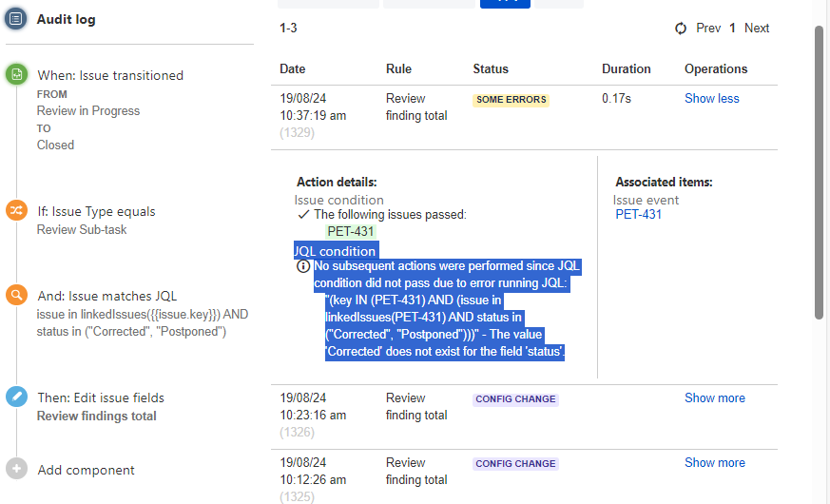Click the Action details heading
The height and width of the screenshot is (504, 830).
[337, 183]
